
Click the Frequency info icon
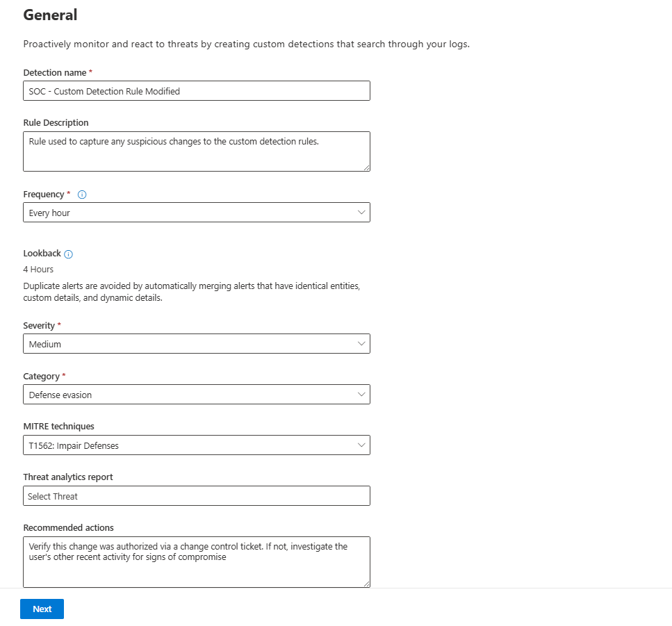click(82, 195)
